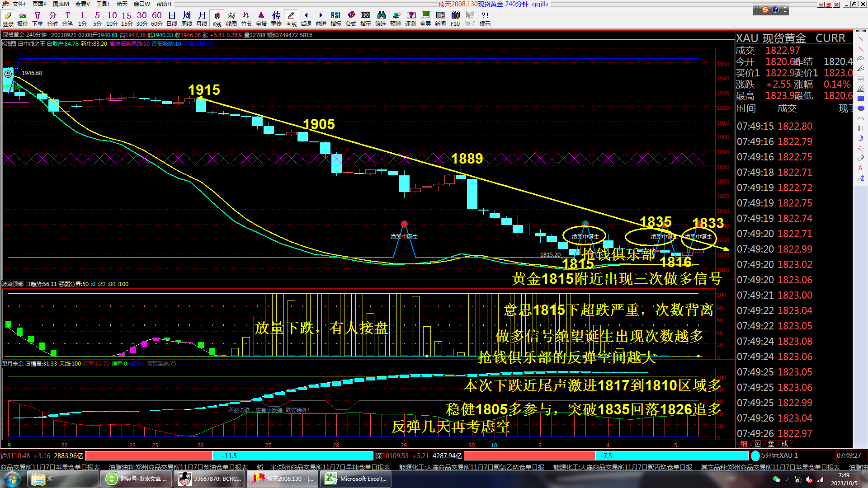Open the 工具T menu
The width and height of the screenshot is (868, 488).
(x=104, y=4)
